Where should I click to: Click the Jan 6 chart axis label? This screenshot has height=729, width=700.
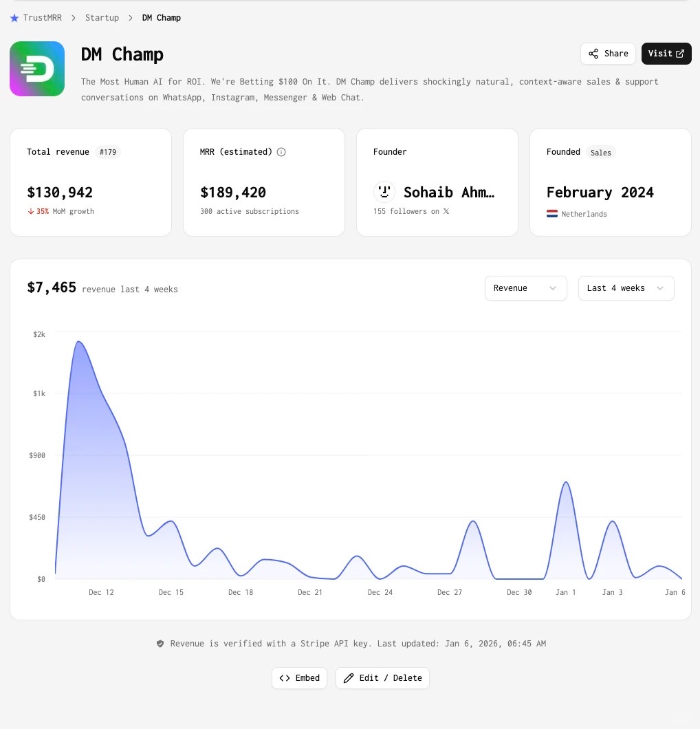point(675,592)
